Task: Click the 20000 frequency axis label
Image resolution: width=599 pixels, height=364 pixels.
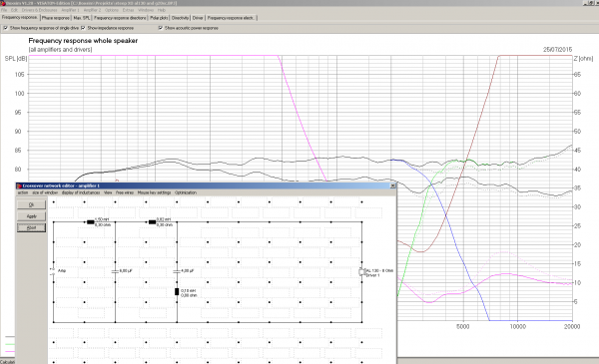Action: 572,327
